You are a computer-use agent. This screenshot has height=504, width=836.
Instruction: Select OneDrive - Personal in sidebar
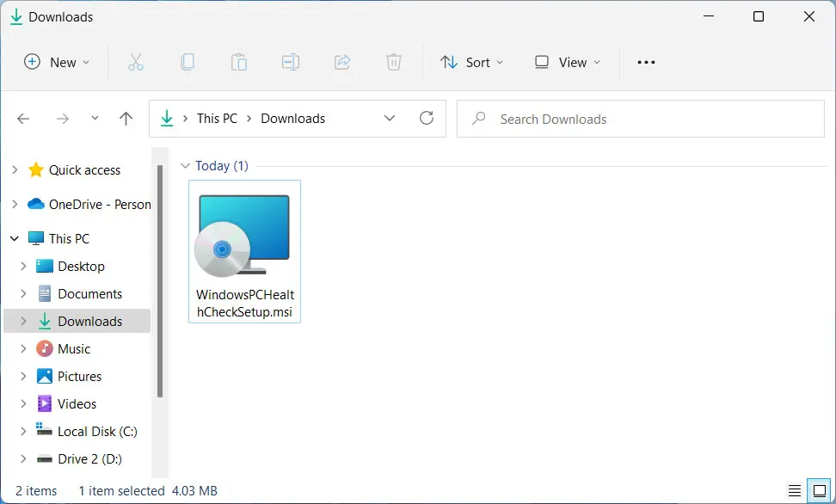(100, 205)
